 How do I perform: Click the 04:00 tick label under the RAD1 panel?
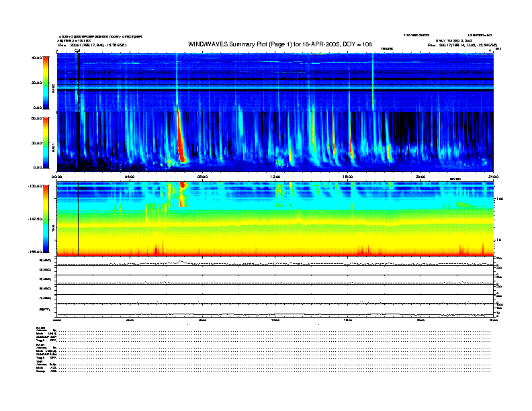click(x=130, y=177)
